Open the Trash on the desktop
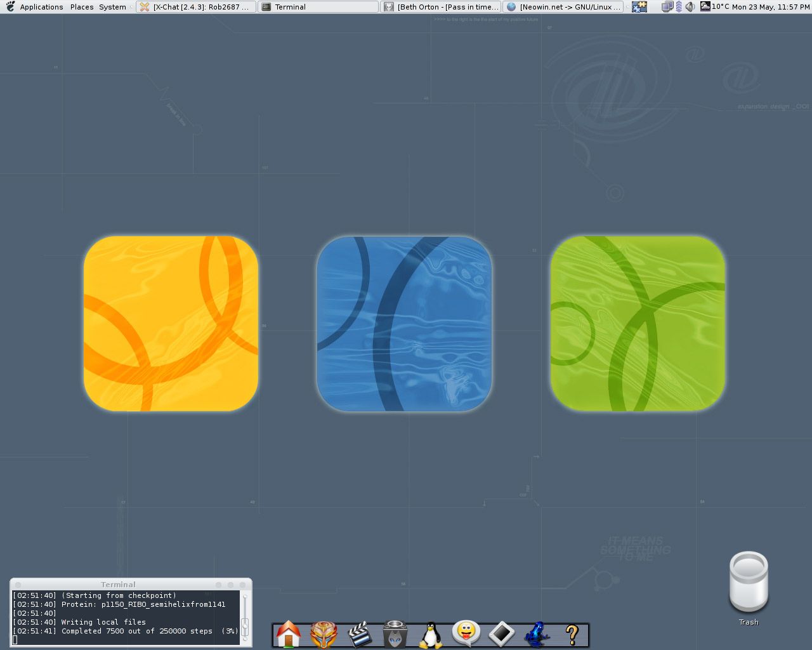 click(749, 583)
